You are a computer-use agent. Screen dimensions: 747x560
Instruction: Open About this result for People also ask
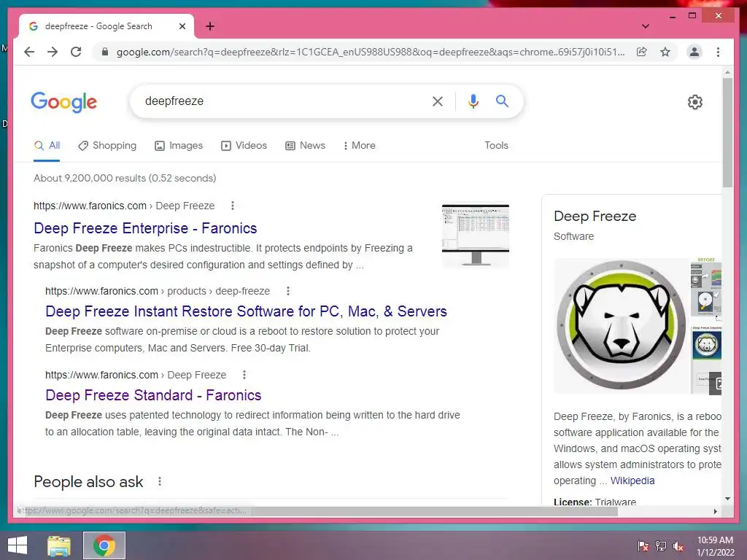(160, 481)
